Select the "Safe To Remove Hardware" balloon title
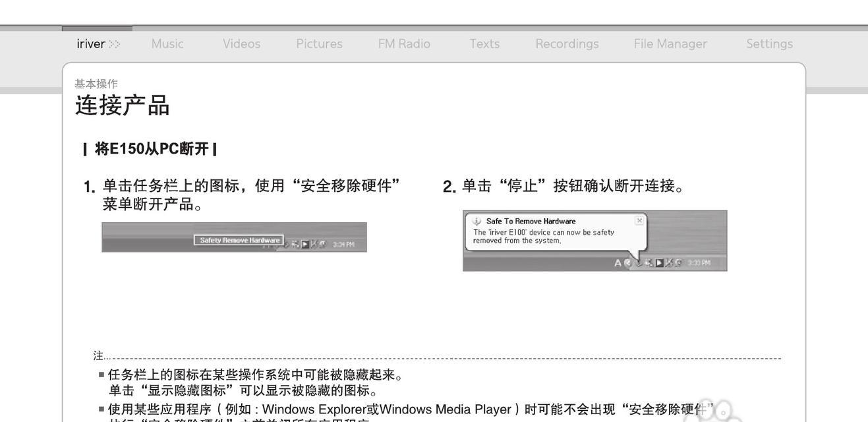 (531, 221)
